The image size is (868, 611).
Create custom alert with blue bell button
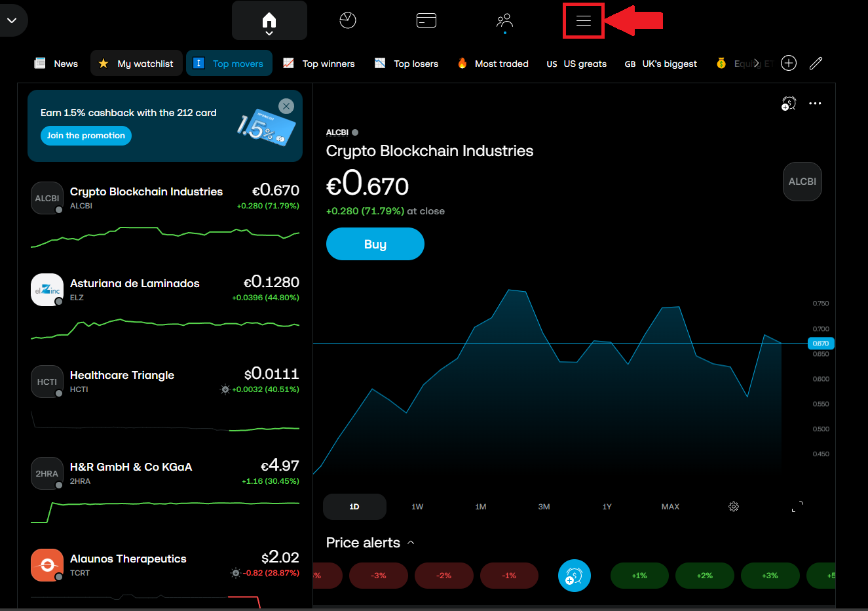click(575, 576)
